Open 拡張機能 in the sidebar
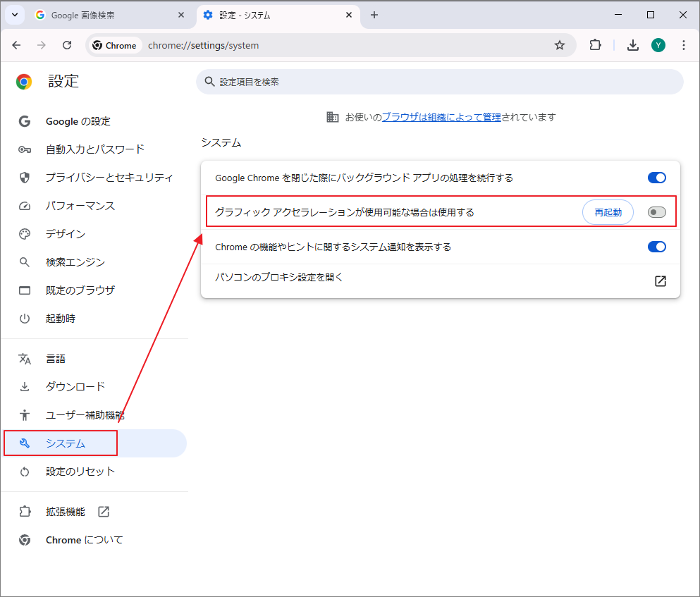The height and width of the screenshot is (597, 700). coord(94,512)
